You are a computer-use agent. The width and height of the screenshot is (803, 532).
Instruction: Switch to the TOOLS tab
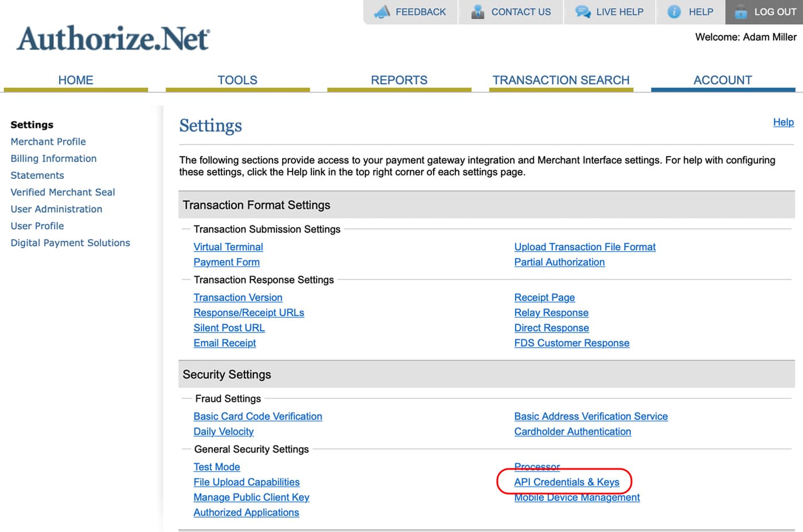click(237, 80)
